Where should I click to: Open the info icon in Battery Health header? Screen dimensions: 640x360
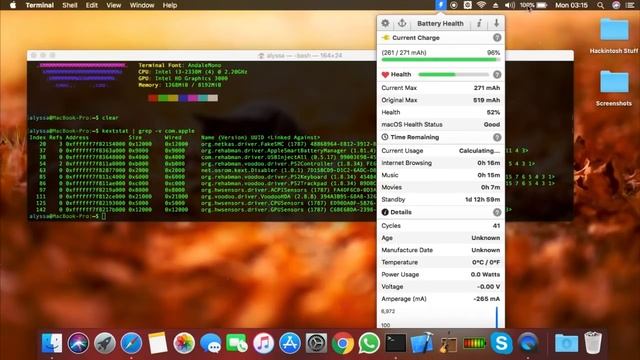tap(479, 23)
